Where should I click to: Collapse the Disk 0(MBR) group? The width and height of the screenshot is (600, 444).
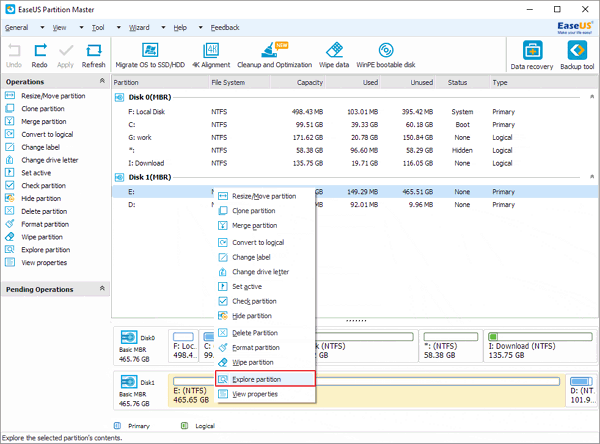coord(592,97)
